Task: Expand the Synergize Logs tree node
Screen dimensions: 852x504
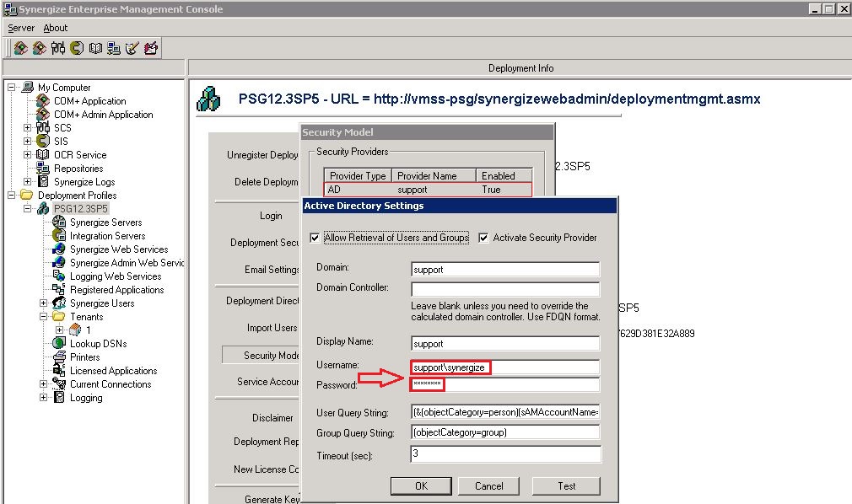Action: click(28, 181)
